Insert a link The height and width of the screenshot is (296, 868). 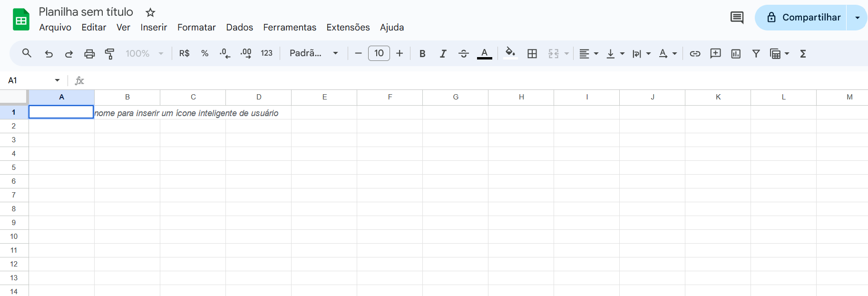click(x=695, y=54)
